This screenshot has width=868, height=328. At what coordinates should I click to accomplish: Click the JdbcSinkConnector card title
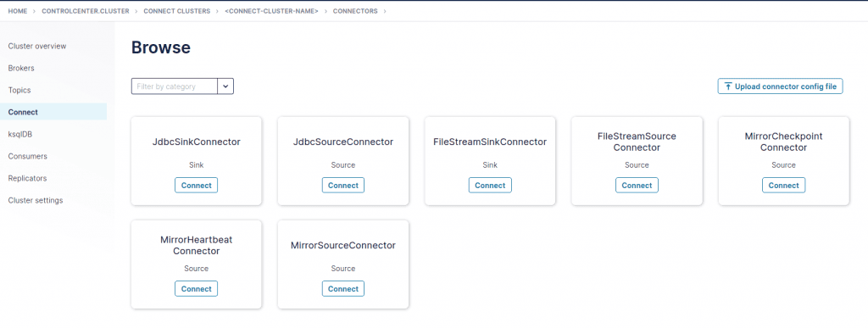(196, 142)
